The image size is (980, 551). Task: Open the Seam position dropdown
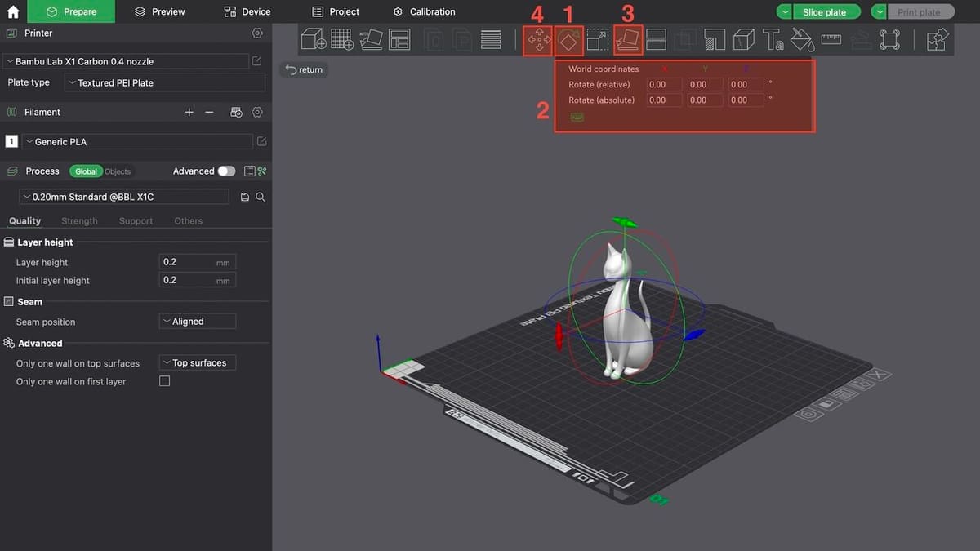coord(198,322)
